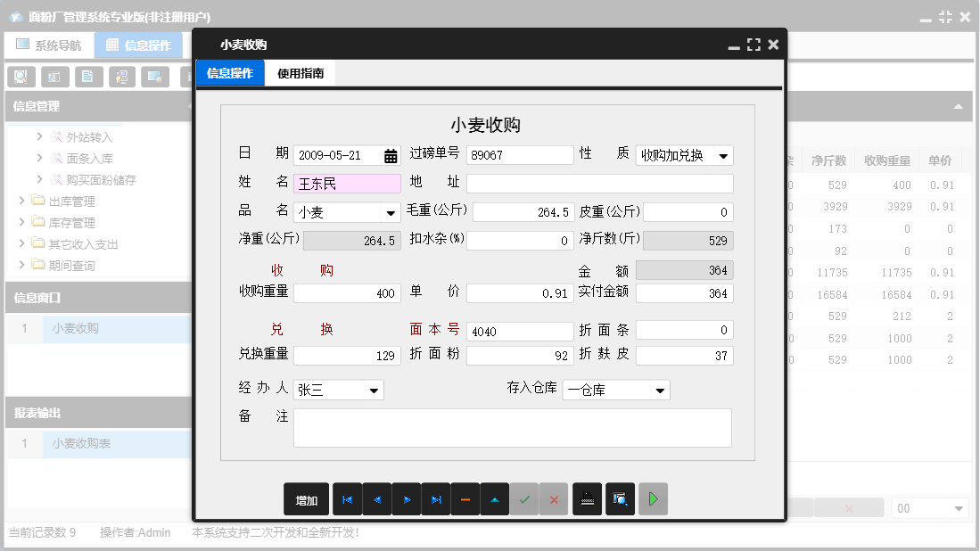Image resolution: width=980 pixels, height=551 pixels.
Task: Select the search icon in the main toolbar
Action: pos(21,77)
